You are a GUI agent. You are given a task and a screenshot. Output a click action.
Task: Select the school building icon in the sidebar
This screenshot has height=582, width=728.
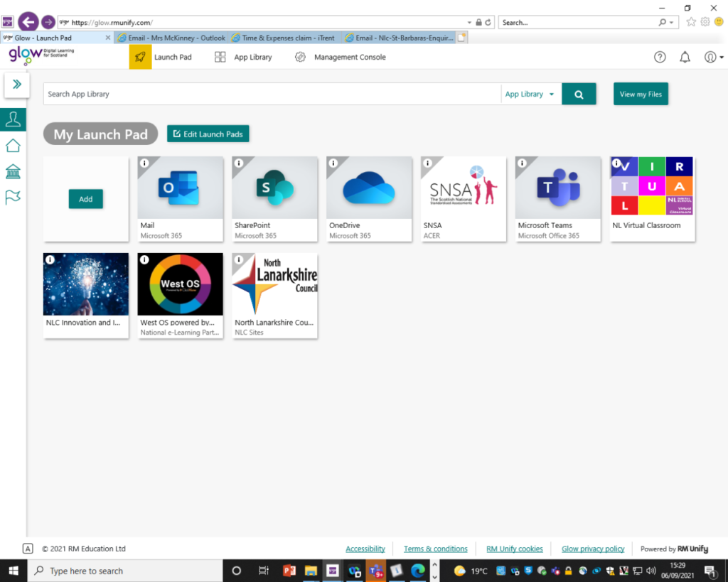coord(13,171)
